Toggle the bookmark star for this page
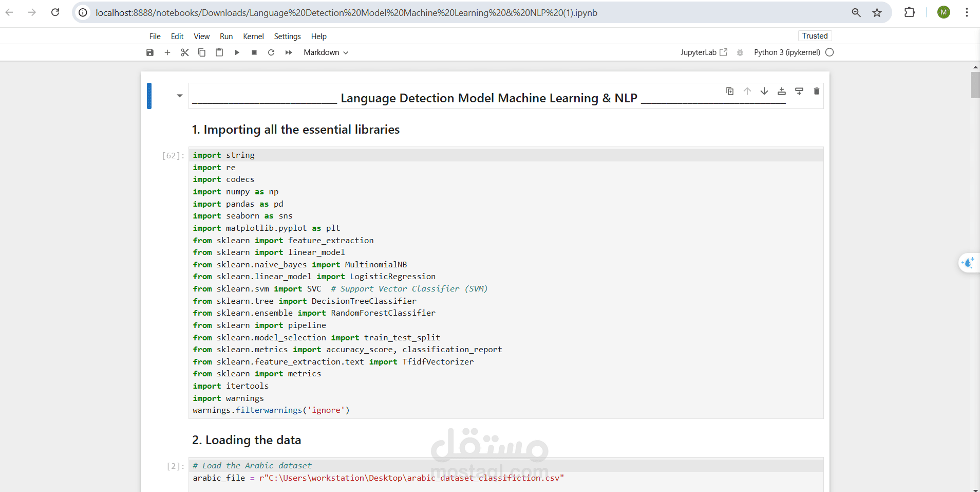980x492 pixels. tap(877, 12)
